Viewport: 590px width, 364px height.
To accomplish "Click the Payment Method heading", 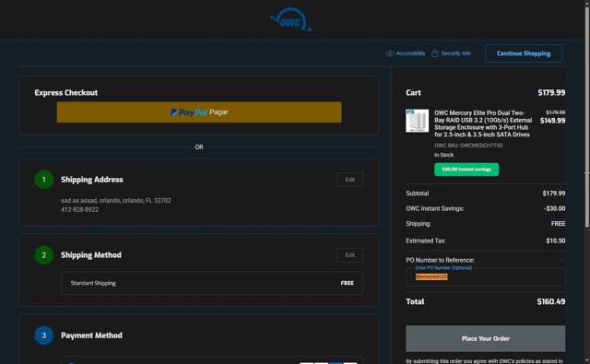I will click(x=91, y=335).
